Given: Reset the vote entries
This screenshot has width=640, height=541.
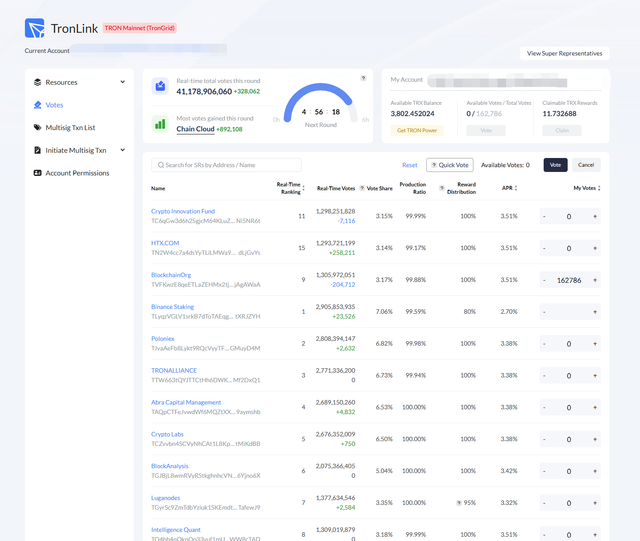Looking at the screenshot, I should 409,165.
